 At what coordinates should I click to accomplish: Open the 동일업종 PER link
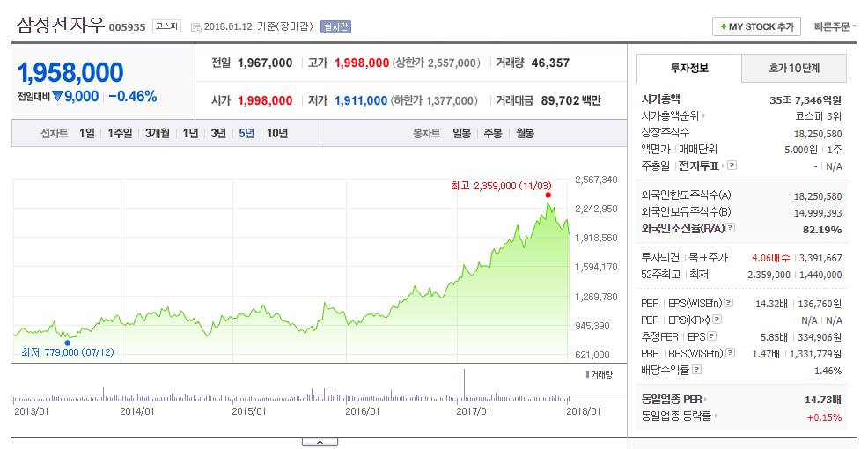point(673,399)
